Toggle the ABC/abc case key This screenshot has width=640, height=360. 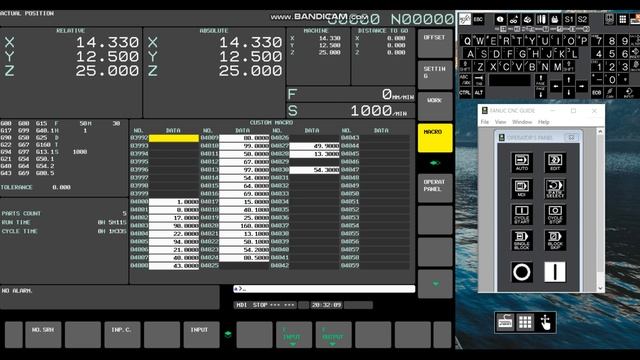465,80
